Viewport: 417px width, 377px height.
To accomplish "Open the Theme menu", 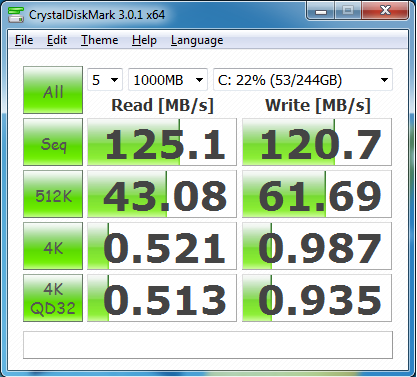I will pos(99,40).
